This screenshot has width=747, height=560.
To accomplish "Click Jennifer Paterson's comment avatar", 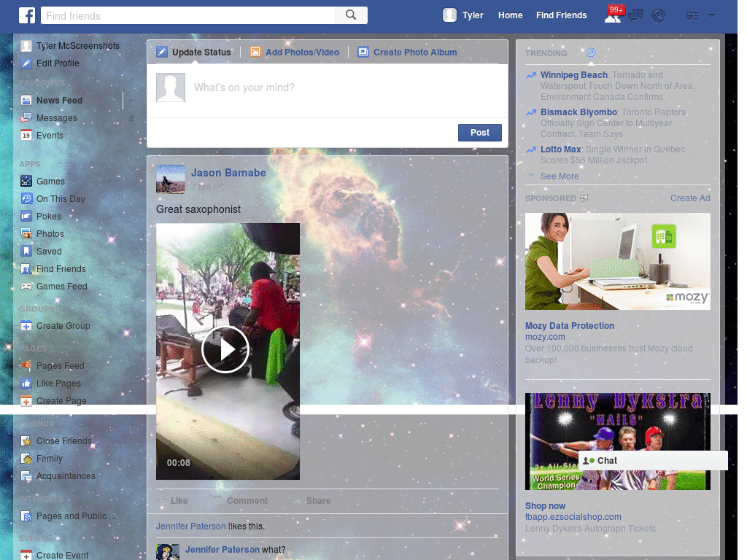I will pyautogui.click(x=168, y=552).
